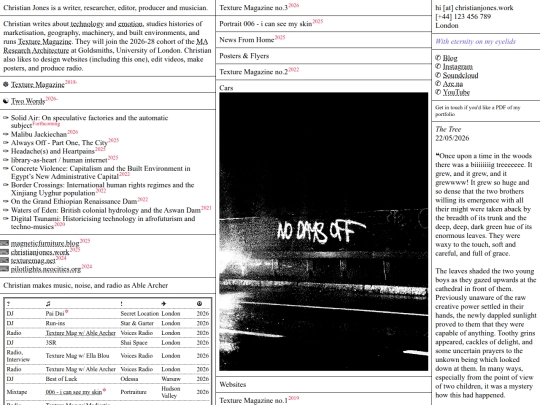
Task: Click the pencil icon beside Malibu Jackiechan
Action: 6,134
